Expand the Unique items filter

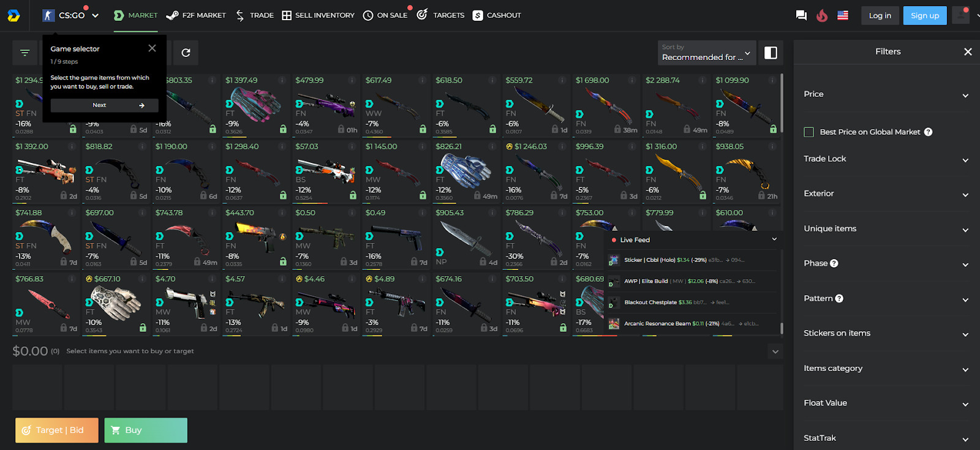886,229
